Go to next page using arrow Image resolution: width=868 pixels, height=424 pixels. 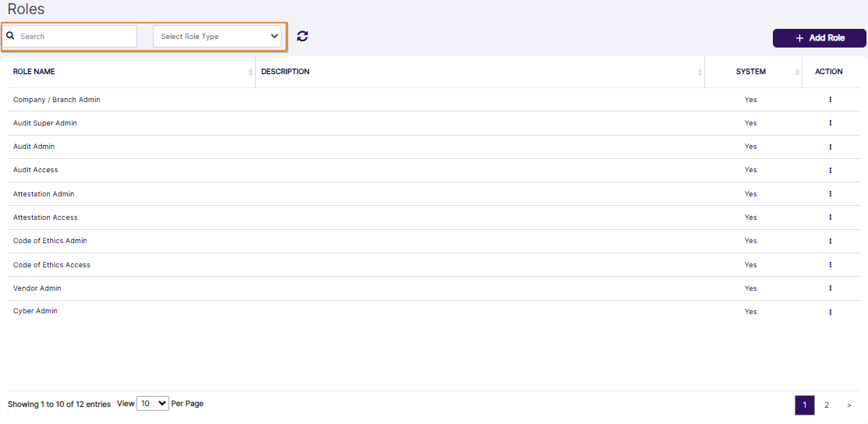pos(849,405)
